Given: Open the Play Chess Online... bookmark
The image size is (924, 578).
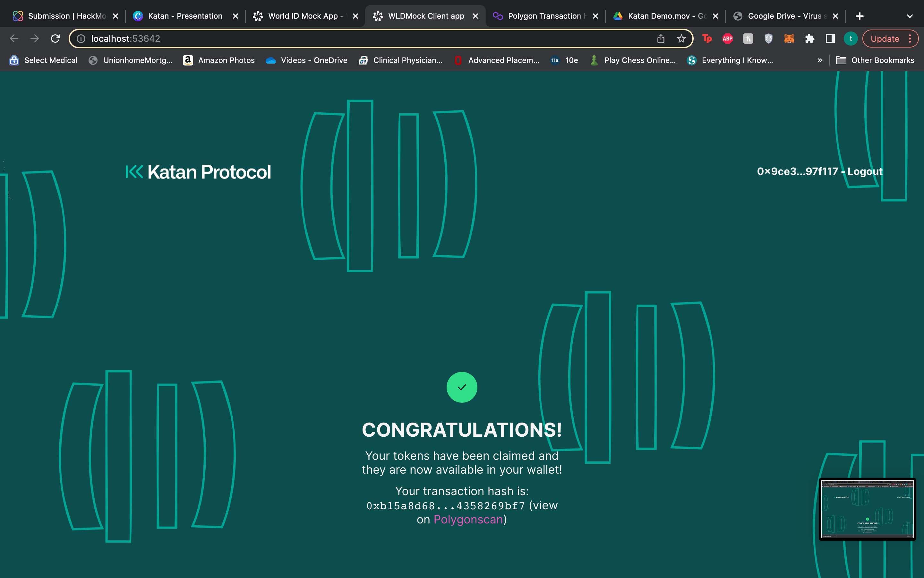Looking at the screenshot, I should (632, 60).
